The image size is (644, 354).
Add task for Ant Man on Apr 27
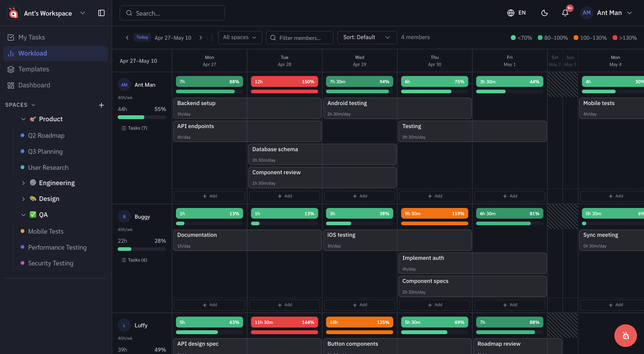click(209, 196)
